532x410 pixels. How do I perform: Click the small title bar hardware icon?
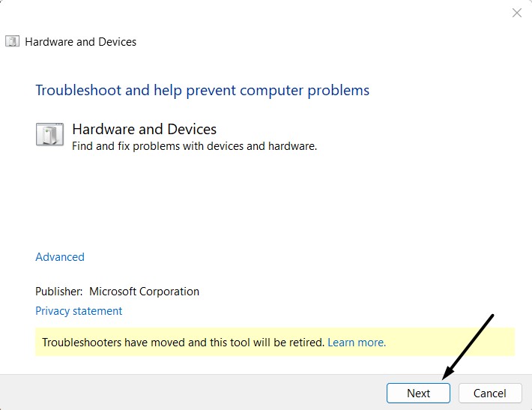(13, 42)
